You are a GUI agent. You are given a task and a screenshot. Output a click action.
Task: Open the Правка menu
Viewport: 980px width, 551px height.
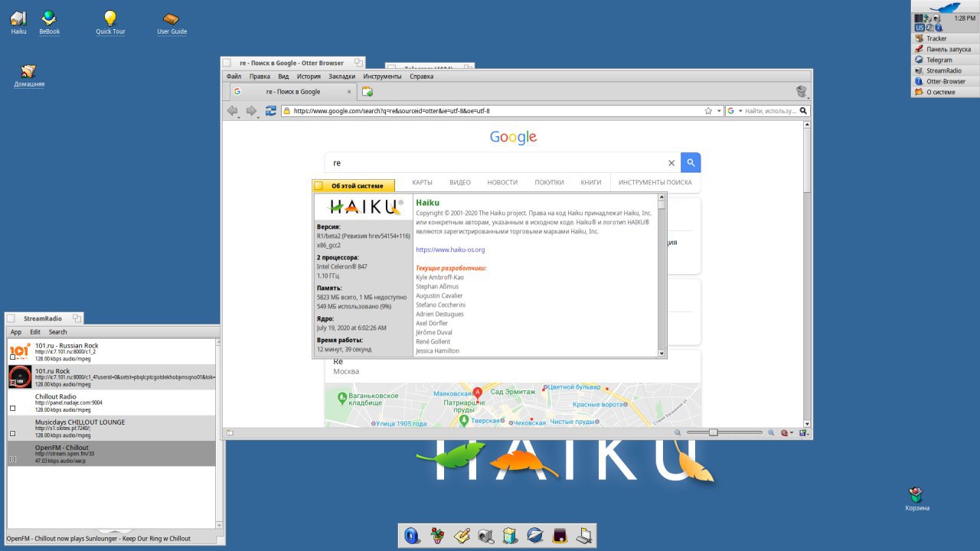coord(260,77)
